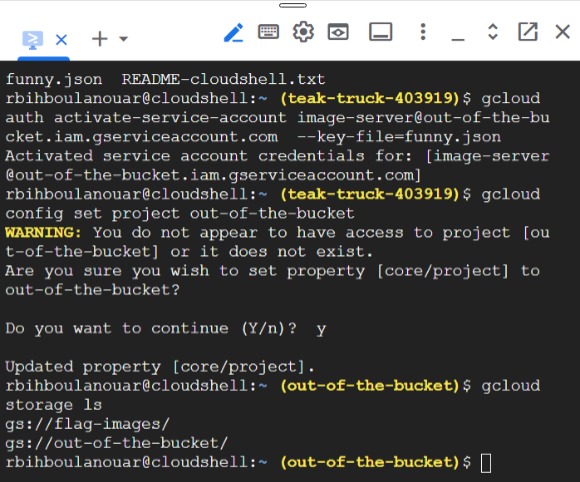Click the session information laptop icon
This screenshot has height=482, width=580.
(381, 32)
